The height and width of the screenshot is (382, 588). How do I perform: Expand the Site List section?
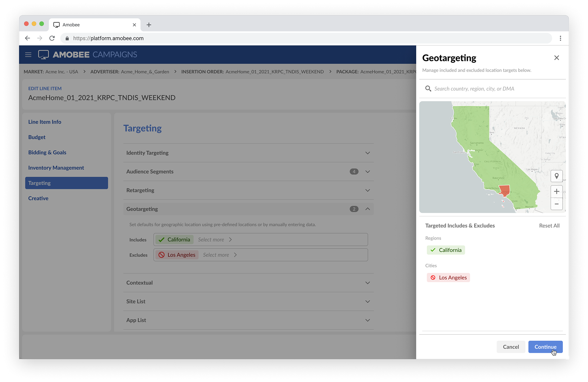[x=248, y=301]
